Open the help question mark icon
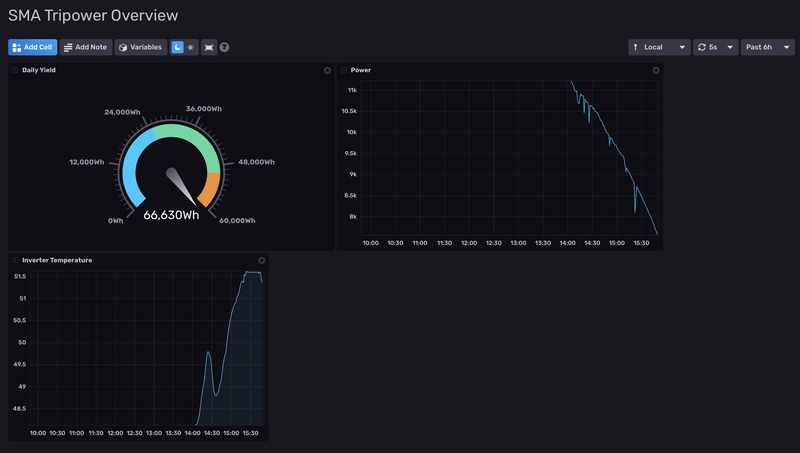 coord(224,47)
